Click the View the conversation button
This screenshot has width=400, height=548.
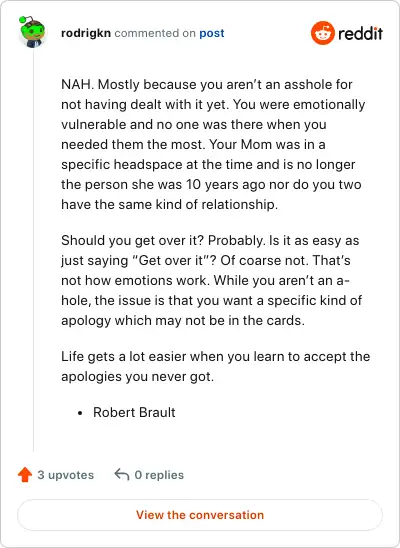click(x=200, y=515)
